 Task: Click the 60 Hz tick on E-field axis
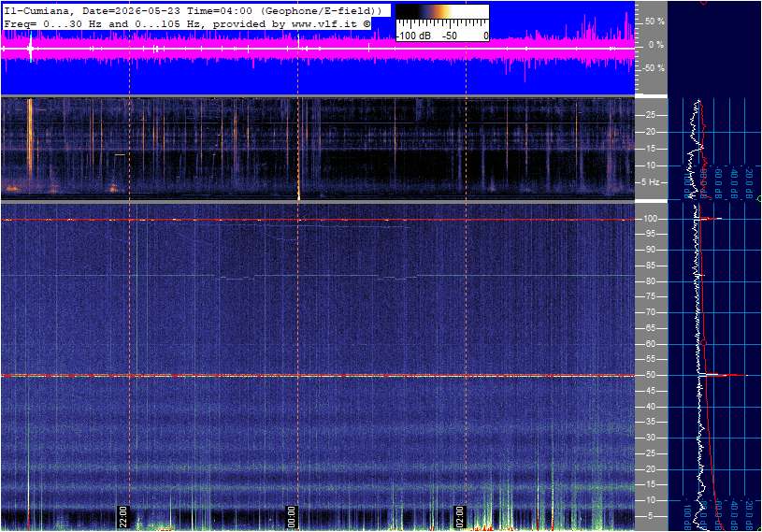[650, 344]
